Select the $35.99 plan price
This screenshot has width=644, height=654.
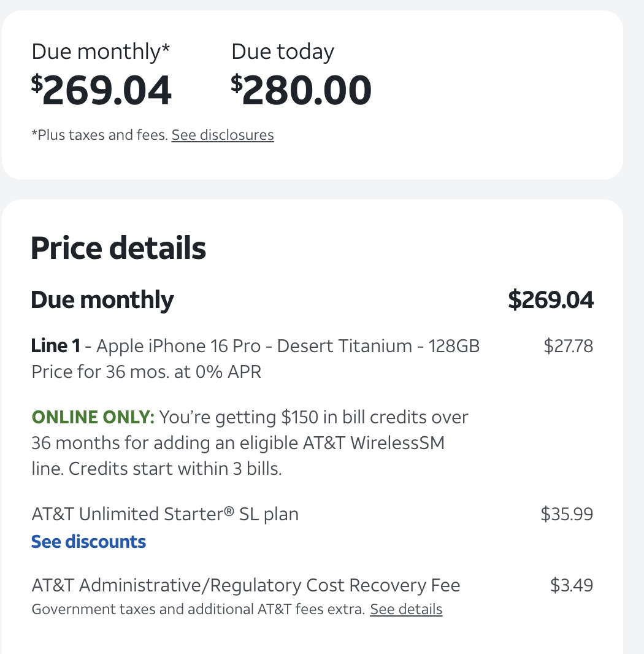click(567, 514)
